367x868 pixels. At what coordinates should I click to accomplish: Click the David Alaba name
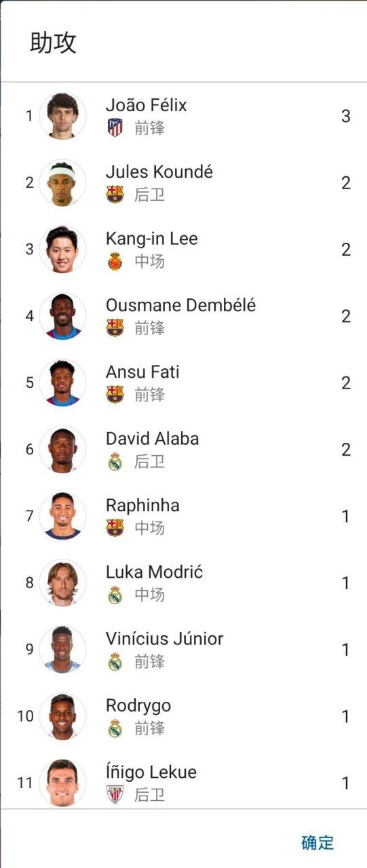point(153,439)
